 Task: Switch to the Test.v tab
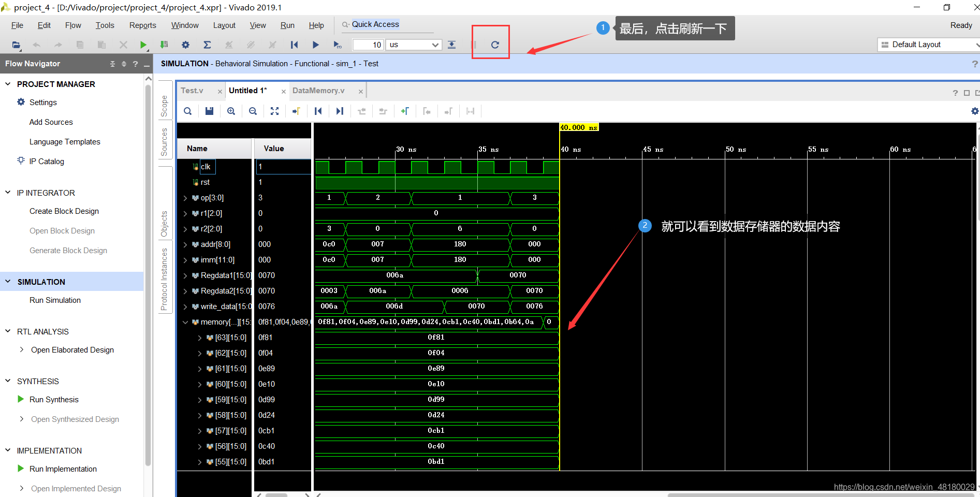[192, 91]
